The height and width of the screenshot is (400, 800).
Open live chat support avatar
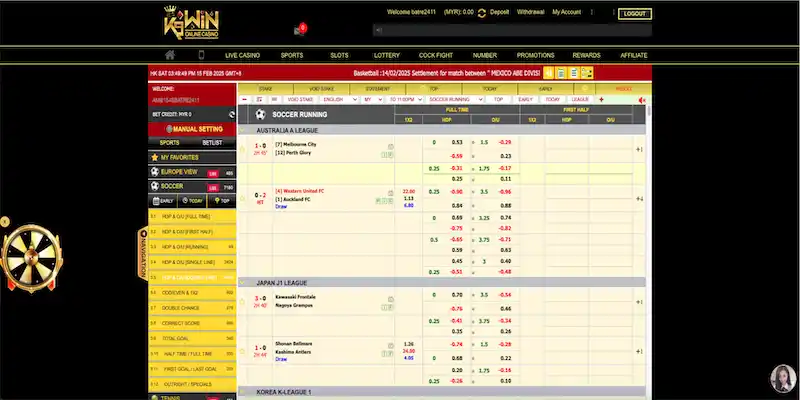point(780,379)
